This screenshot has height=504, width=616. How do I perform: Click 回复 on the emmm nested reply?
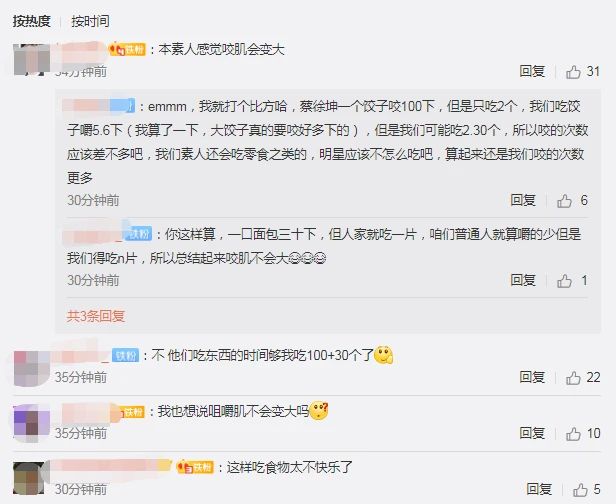tap(523, 200)
